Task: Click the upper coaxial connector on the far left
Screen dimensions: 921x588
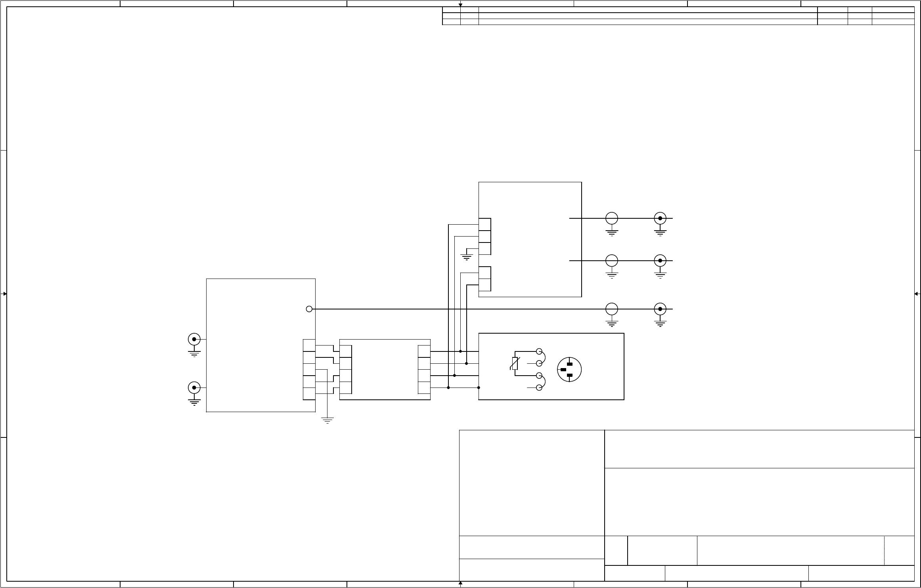Action: [194, 339]
